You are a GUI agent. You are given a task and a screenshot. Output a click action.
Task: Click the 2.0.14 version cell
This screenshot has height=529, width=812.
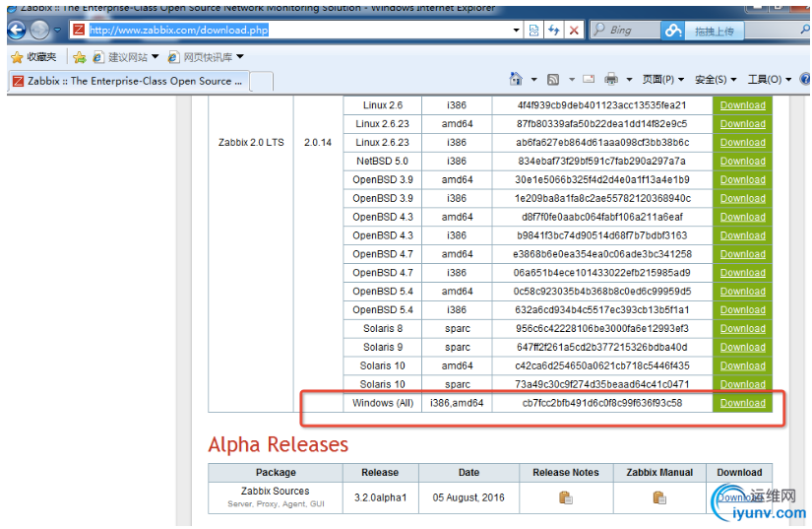point(318,143)
